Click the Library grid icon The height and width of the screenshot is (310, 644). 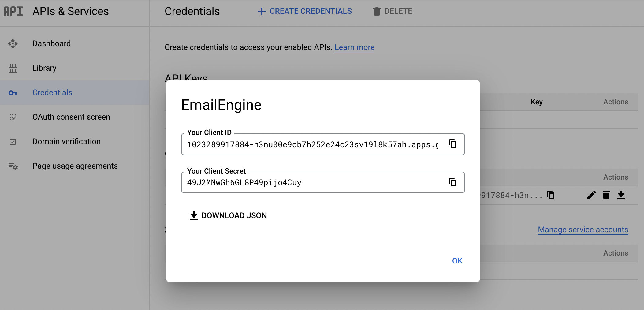pyautogui.click(x=13, y=68)
